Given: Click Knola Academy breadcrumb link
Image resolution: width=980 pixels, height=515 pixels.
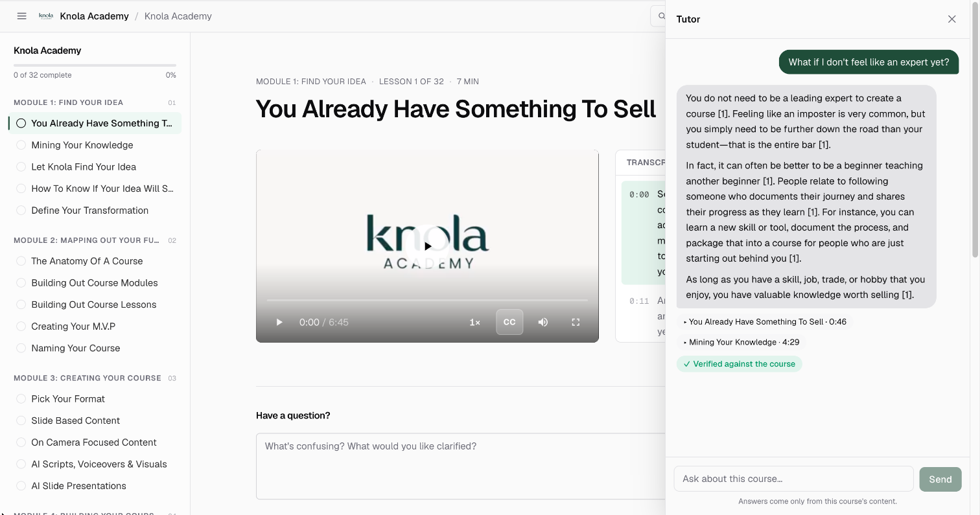Looking at the screenshot, I should tap(178, 16).
